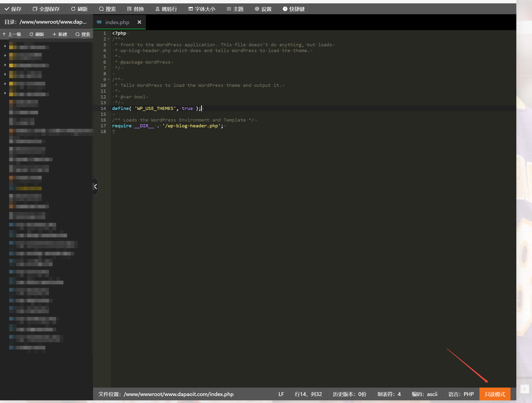
Task: Click Language: PHP in status bar
Action: [461, 394]
